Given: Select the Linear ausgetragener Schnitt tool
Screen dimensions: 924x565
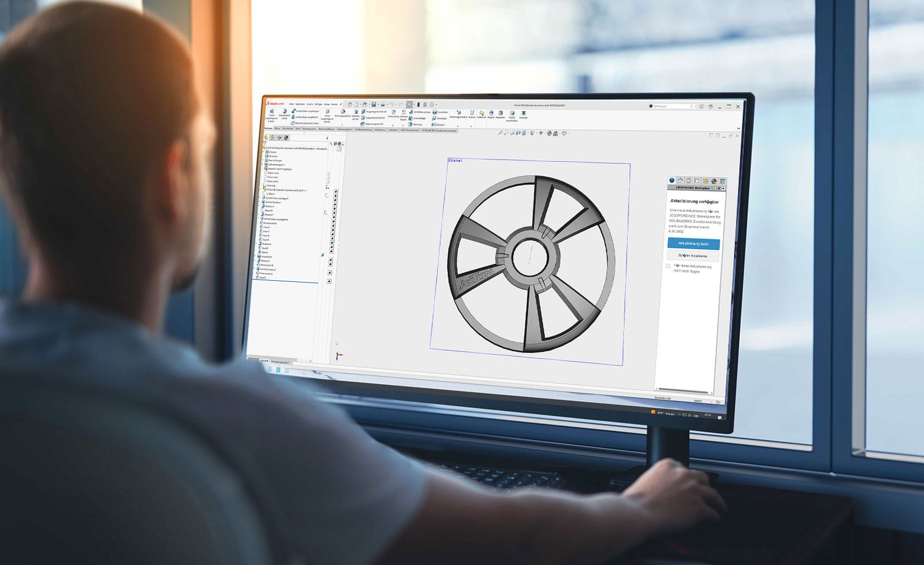Looking at the screenshot, I should point(327,116).
